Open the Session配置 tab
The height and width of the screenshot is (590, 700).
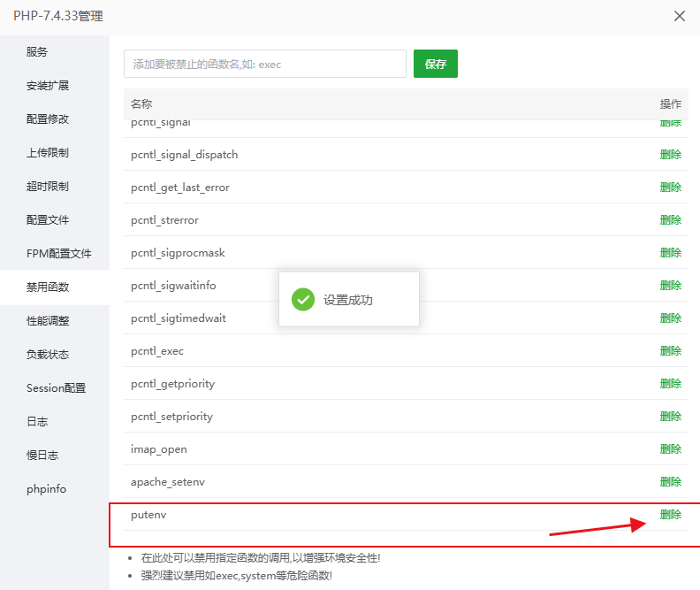coord(56,387)
